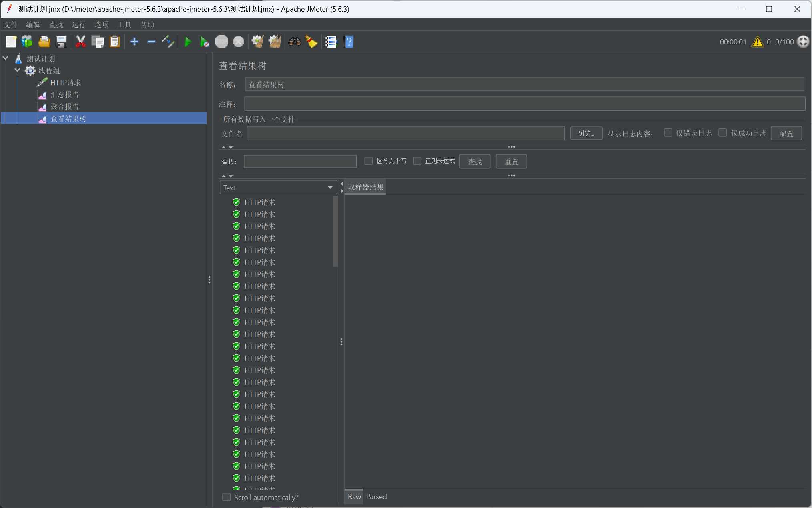812x508 pixels.
Task: Open the 运行 menu
Action: (78, 24)
